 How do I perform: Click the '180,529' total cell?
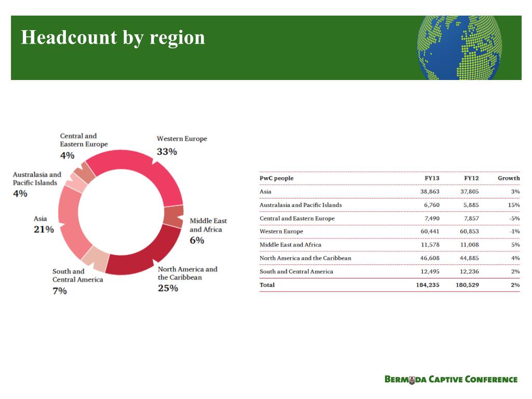tap(468, 285)
